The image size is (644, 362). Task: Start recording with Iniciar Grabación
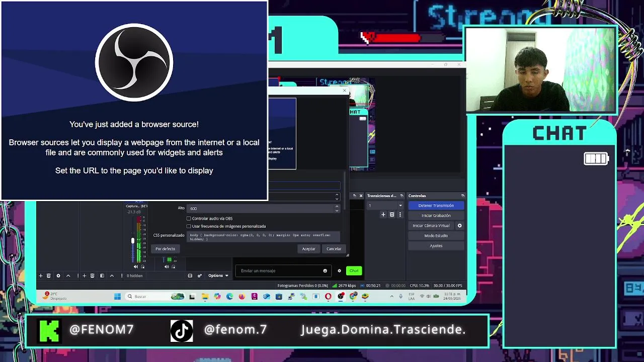tap(436, 216)
